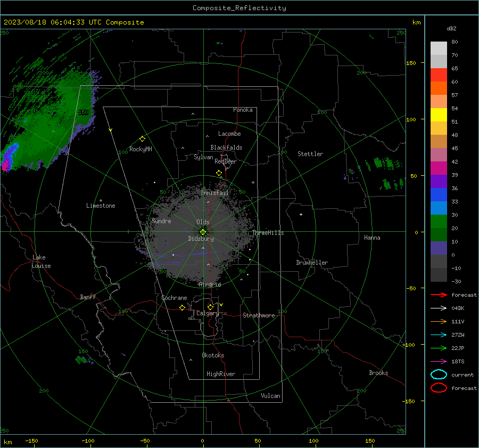Click the Okotoks label

tap(213, 355)
